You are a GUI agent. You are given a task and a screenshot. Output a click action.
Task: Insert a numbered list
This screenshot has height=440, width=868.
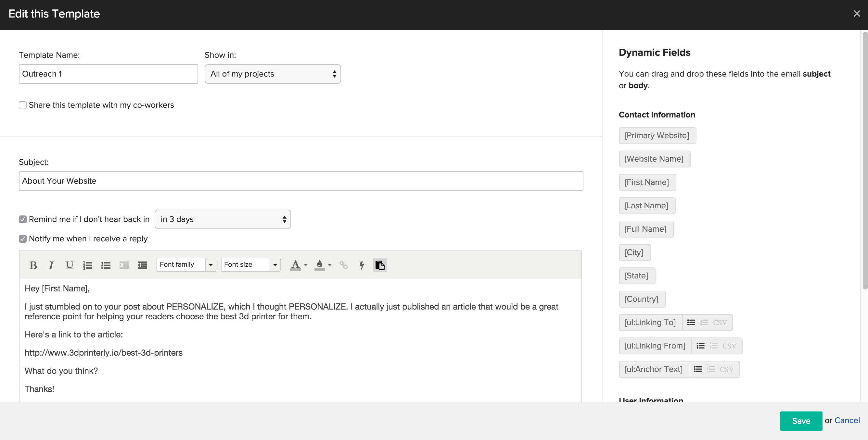click(x=88, y=265)
